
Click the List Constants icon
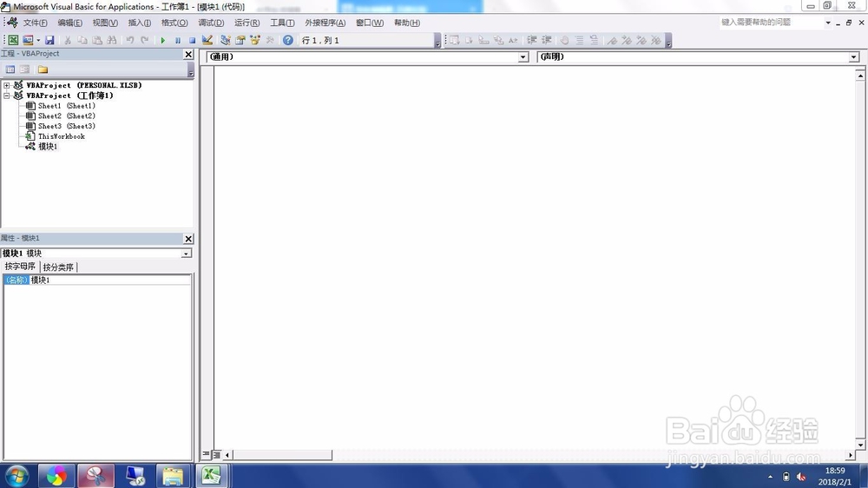click(469, 40)
